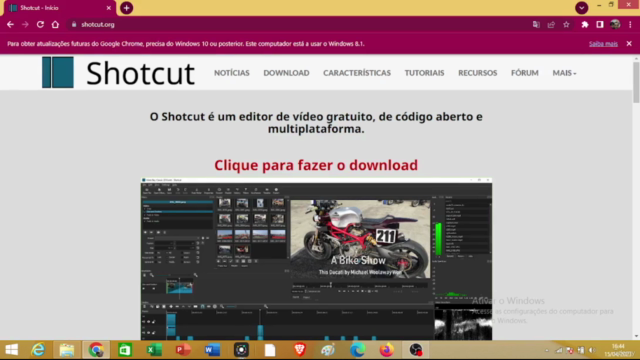640x360 pixels.
Task: Open PowerPoint from the taskbar
Action: point(183,350)
